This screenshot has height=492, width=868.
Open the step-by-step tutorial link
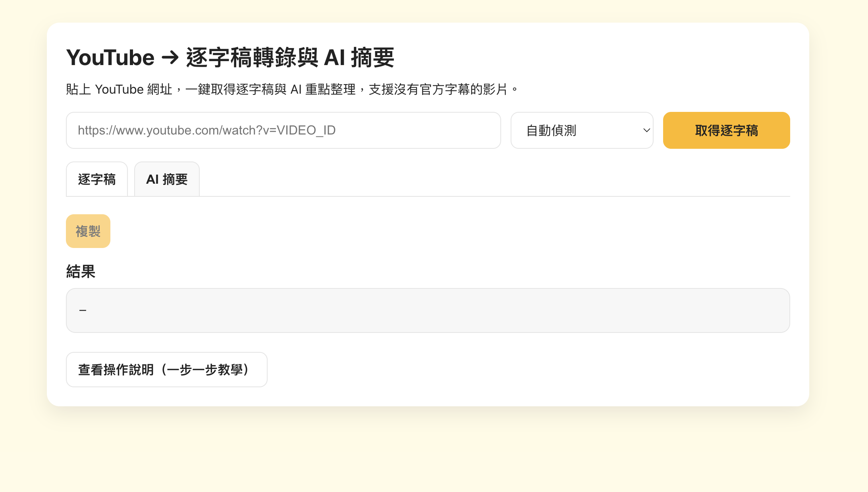[x=166, y=369]
